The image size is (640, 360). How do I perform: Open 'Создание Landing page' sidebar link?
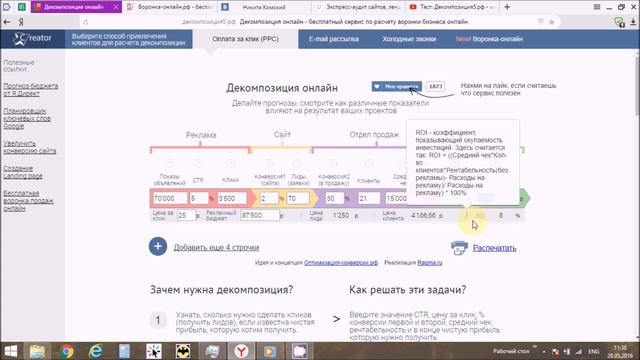23,172
